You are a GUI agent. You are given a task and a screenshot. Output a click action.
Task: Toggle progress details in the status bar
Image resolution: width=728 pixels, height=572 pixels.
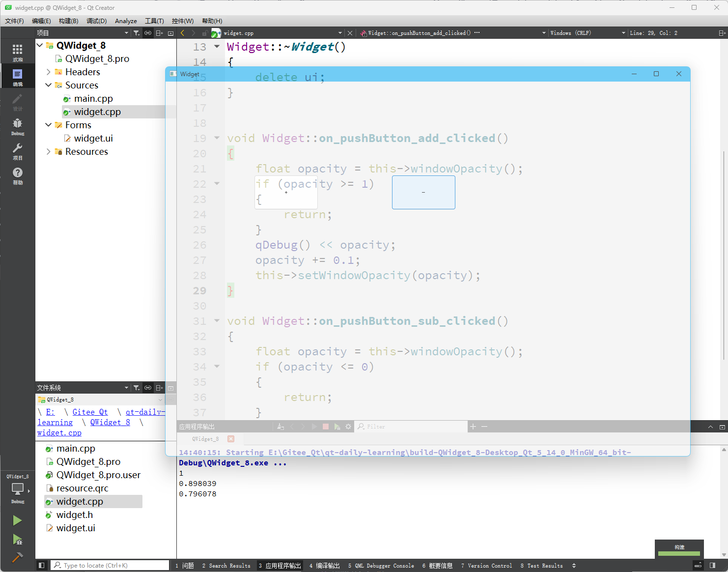[x=698, y=566]
